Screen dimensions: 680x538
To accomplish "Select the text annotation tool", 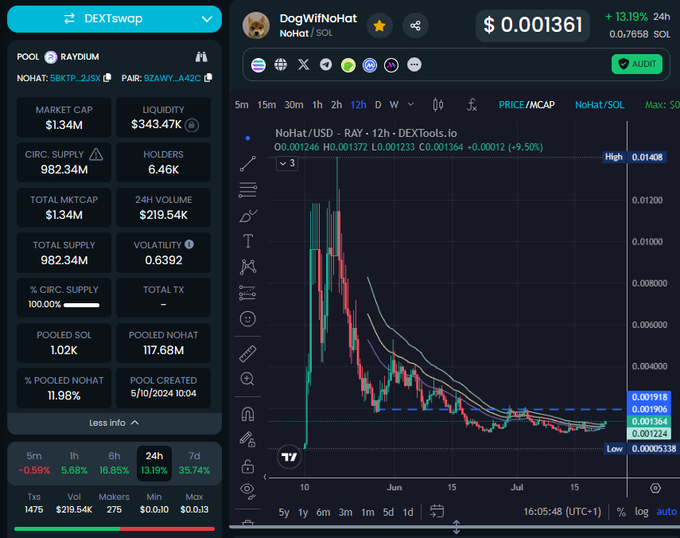I will click(x=248, y=241).
